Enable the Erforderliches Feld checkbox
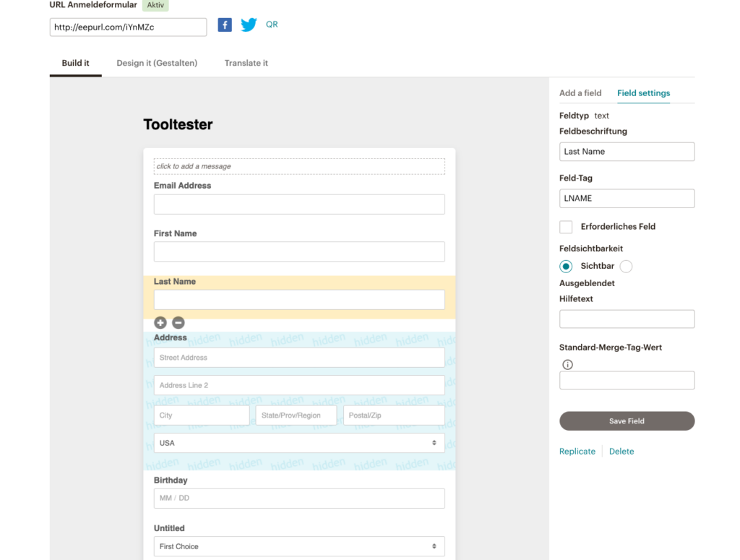The width and height of the screenshot is (740, 560). click(x=566, y=227)
